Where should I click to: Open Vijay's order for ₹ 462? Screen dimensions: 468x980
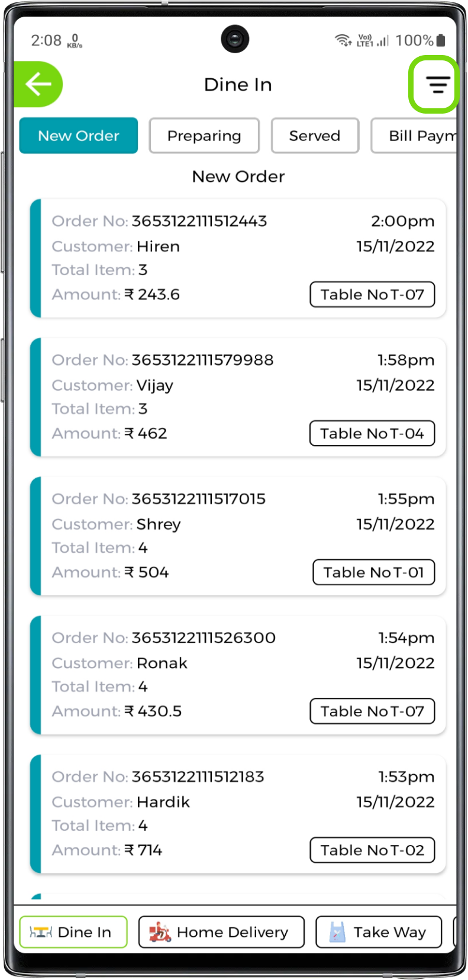tap(238, 397)
